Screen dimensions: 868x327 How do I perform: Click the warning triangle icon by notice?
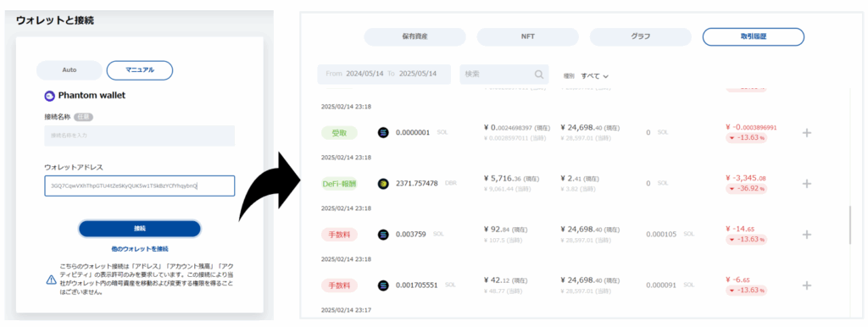tap(50, 280)
